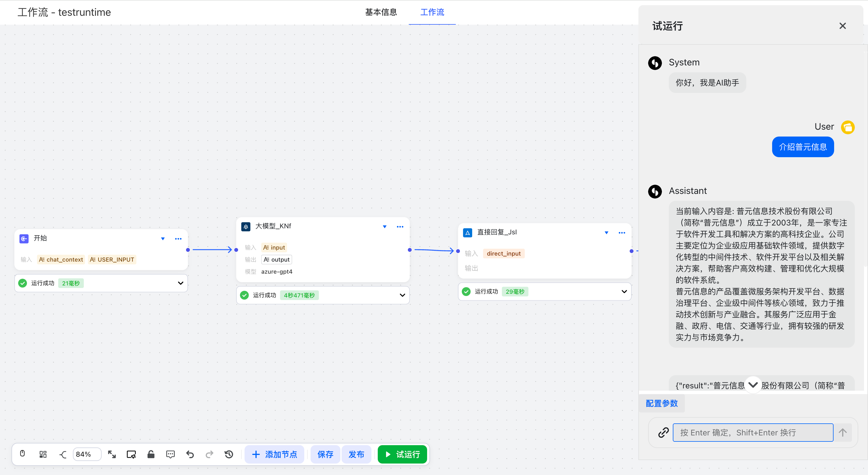The height and width of the screenshot is (475, 868).
Task: Click the comment bubble icon in toolbar
Action: 170,454
